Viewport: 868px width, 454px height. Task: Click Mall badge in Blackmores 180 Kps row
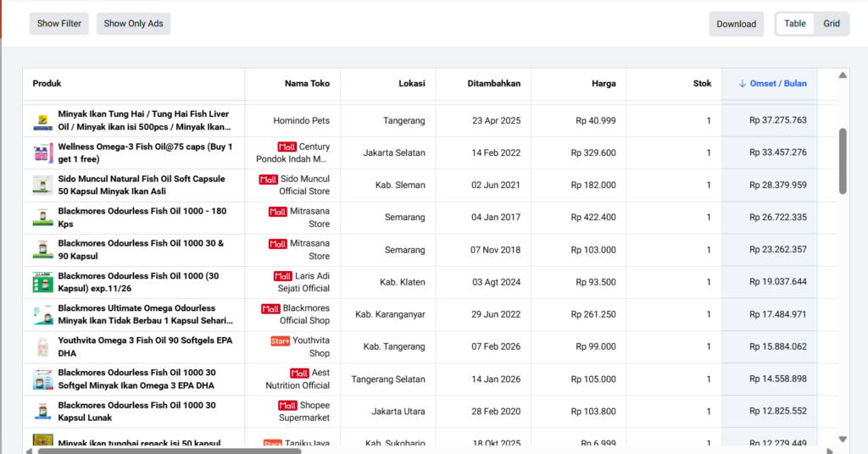pyautogui.click(x=277, y=211)
